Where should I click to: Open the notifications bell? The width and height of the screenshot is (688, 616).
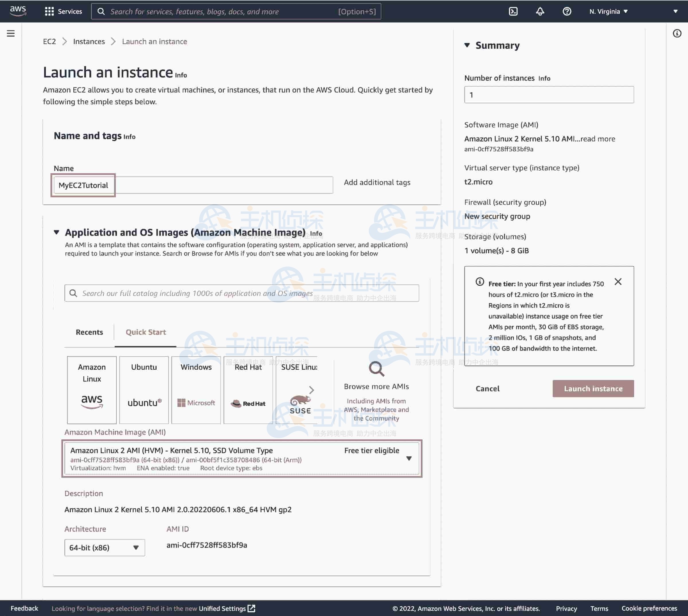tap(540, 11)
